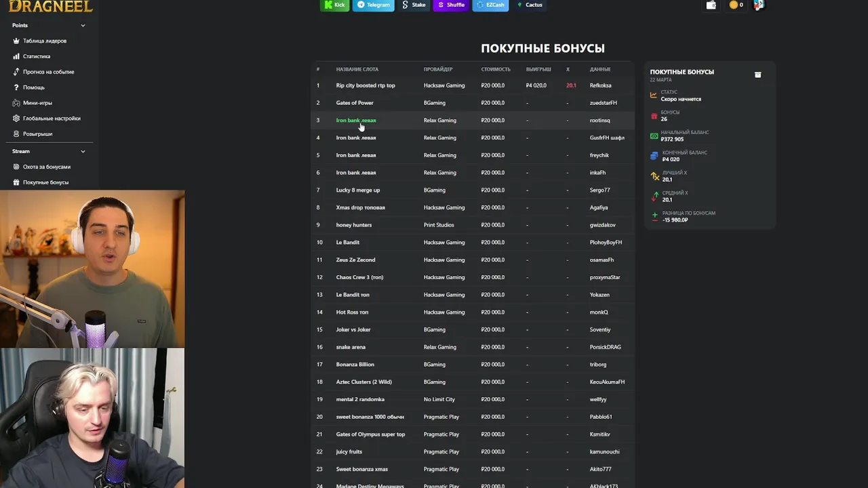Go to Розыгрыши in the sidebar
The height and width of the screenshot is (488, 868).
click(x=37, y=134)
